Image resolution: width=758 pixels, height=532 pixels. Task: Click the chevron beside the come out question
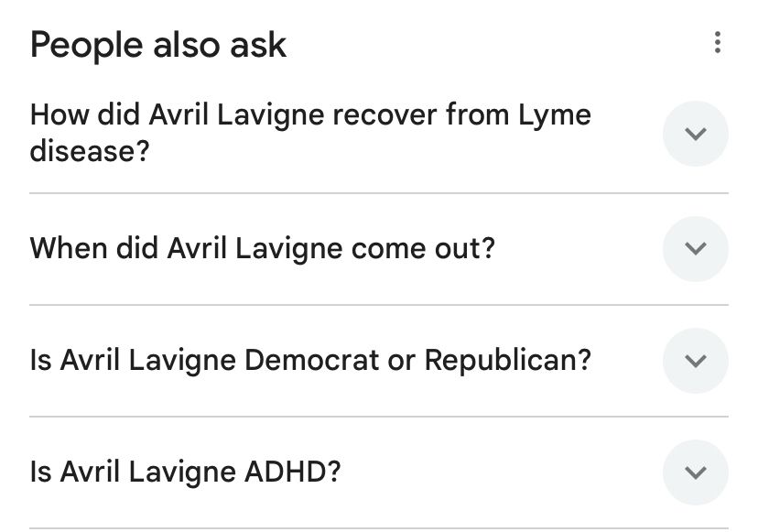tap(696, 248)
